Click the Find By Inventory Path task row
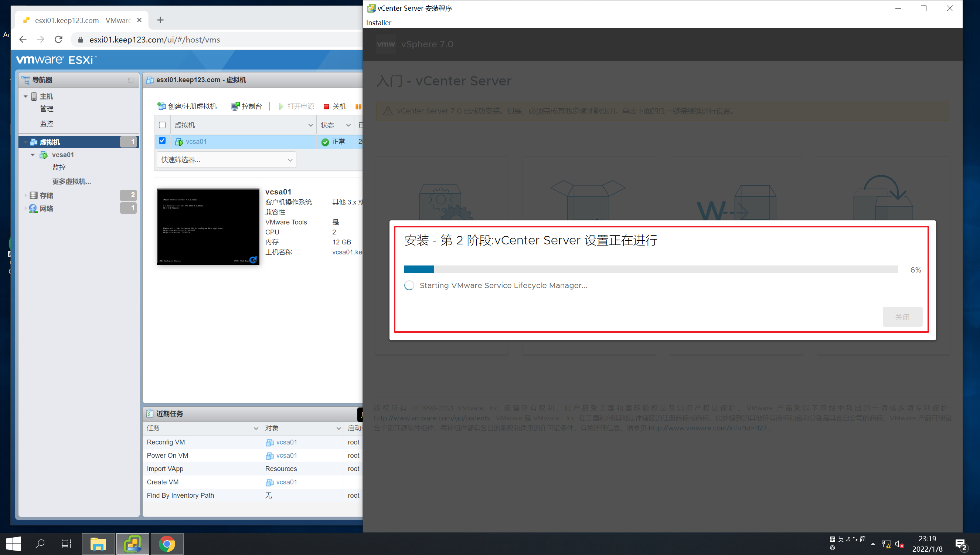Image resolution: width=980 pixels, height=555 pixels. (253, 495)
